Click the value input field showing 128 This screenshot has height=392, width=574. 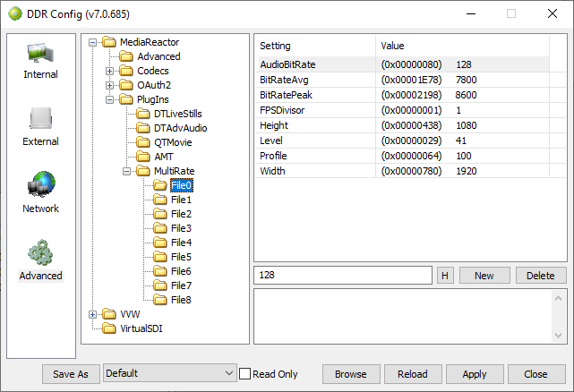point(343,275)
